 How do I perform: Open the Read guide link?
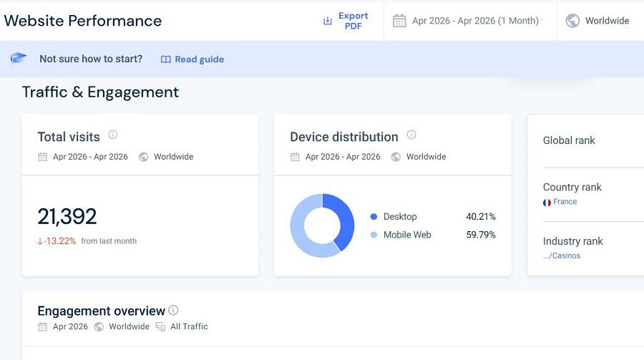[199, 59]
